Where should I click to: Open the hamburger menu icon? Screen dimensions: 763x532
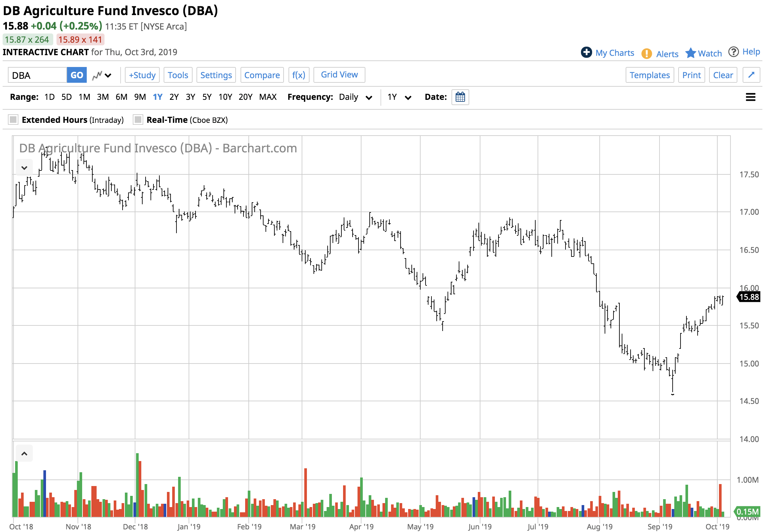click(751, 97)
